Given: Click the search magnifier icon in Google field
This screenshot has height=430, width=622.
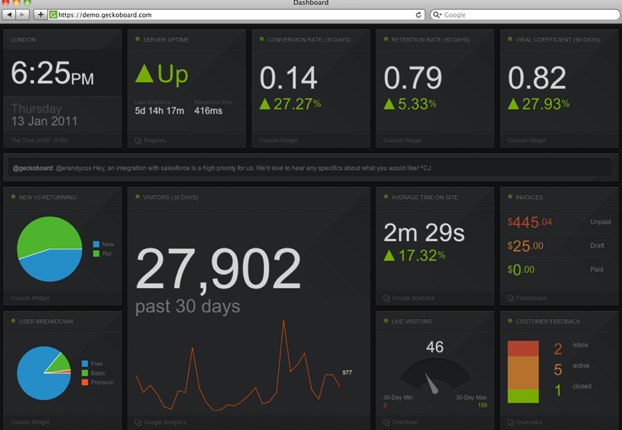Looking at the screenshot, I should pyautogui.click(x=437, y=15).
